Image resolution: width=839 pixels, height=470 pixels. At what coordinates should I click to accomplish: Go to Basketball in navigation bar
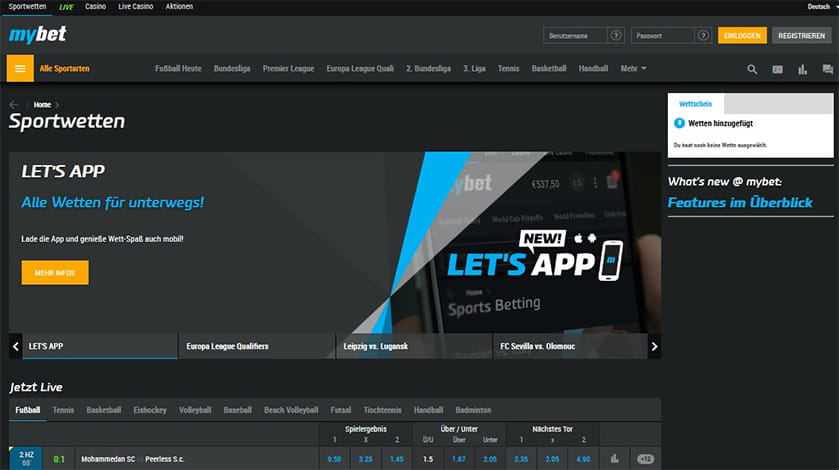point(549,69)
